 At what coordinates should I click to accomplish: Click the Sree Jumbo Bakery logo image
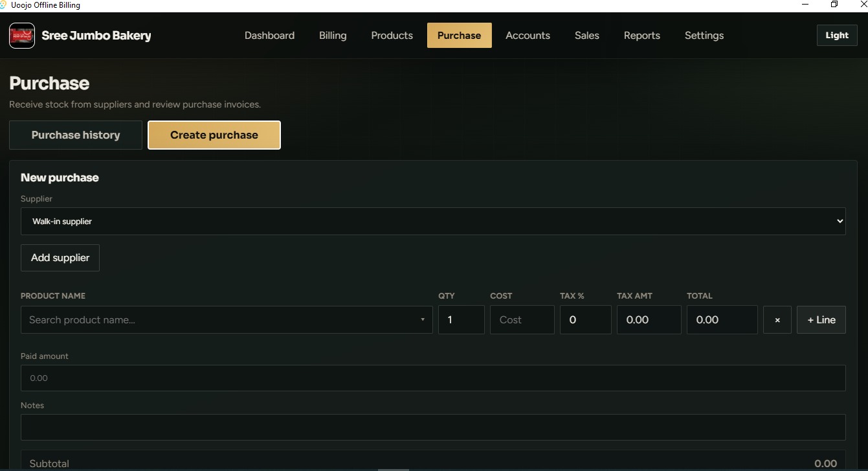pos(22,36)
